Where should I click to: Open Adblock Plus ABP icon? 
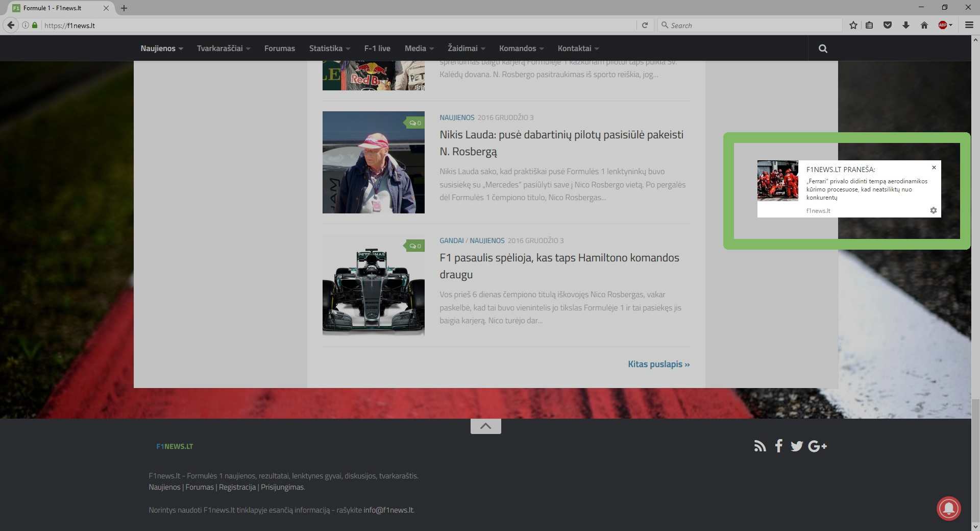(x=943, y=25)
